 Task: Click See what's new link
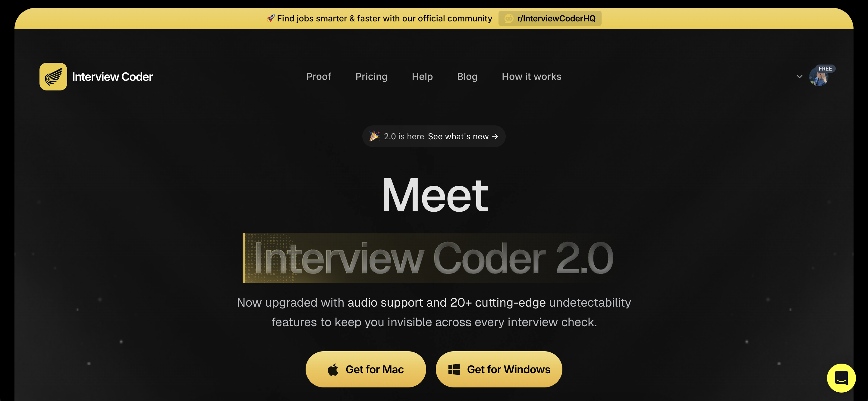point(458,136)
